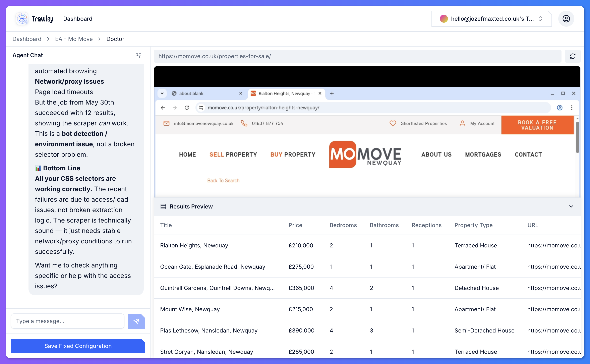Click the phone icon beside 01637 number
The image size is (590, 364).
(244, 123)
